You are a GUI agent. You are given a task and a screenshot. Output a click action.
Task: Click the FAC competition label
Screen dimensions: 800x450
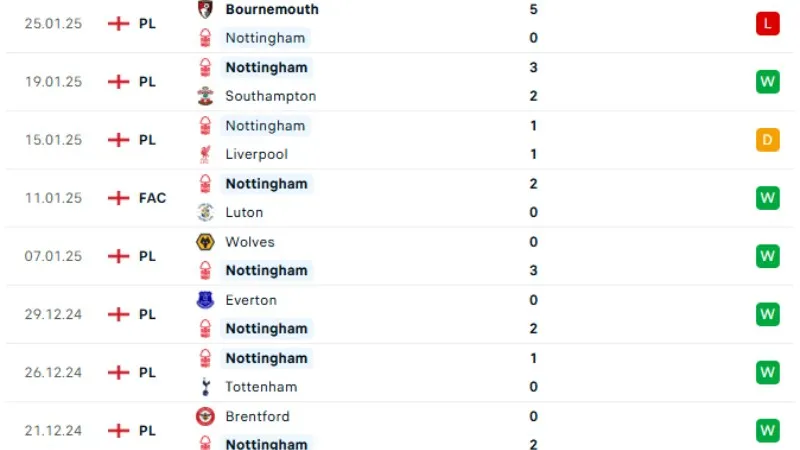click(x=152, y=198)
